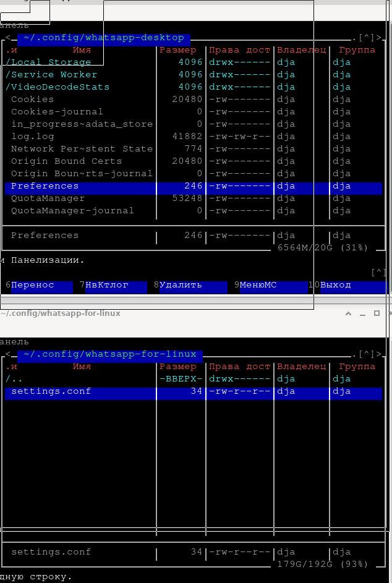
Task: Select the /Service Worker directory
Action: 194,74
